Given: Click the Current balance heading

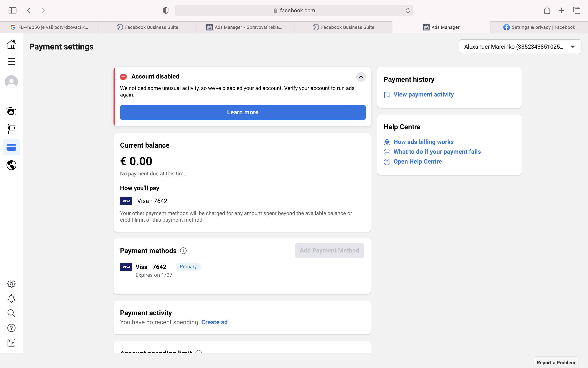Looking at the screenshot, I should pyautogui.click(x=145, y=145).
